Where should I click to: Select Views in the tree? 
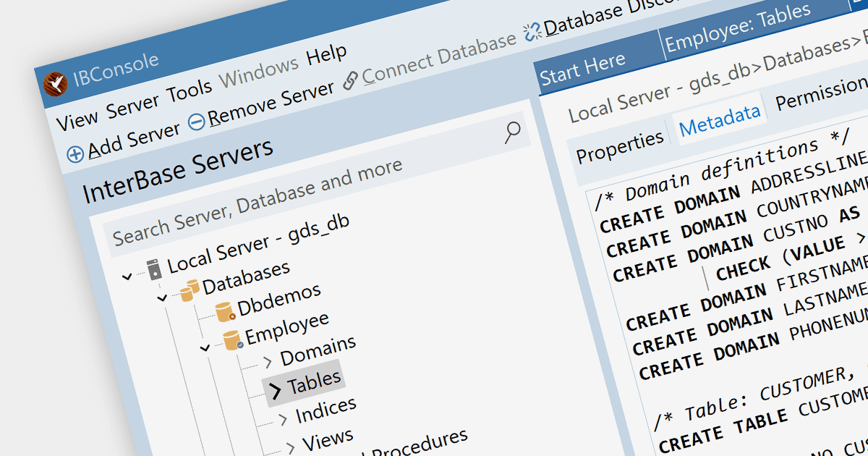coord(328,439)
